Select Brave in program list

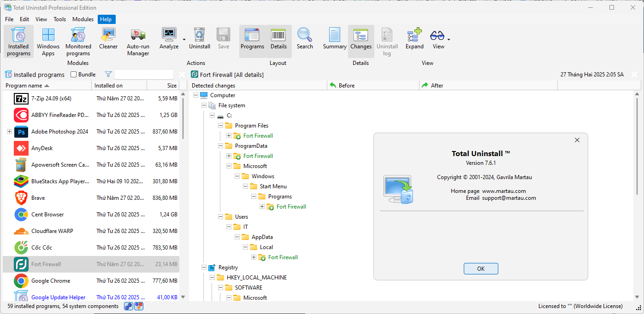click(x=91, y=198)
